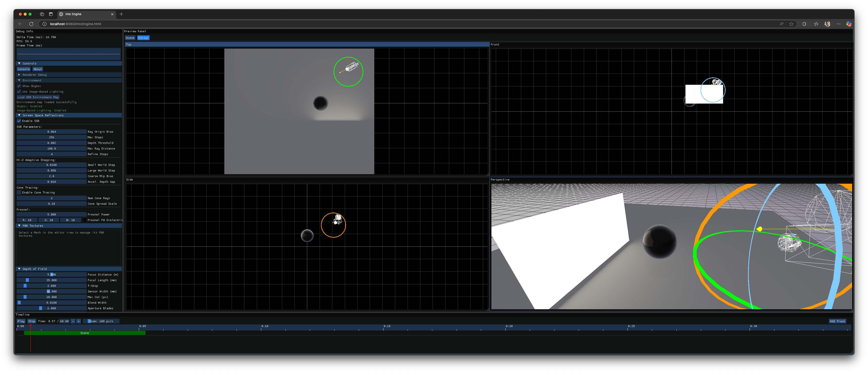Click the favorites star icon

791,24
